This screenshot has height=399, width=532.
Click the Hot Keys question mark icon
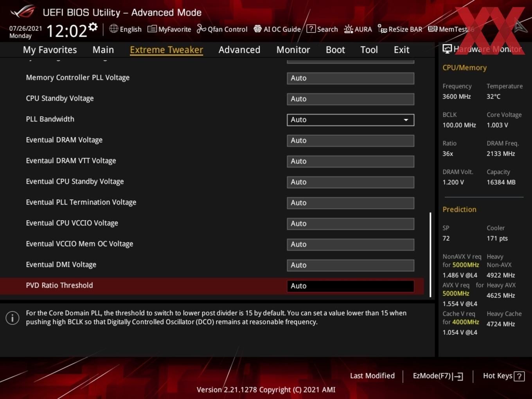(x=519, y=376)
